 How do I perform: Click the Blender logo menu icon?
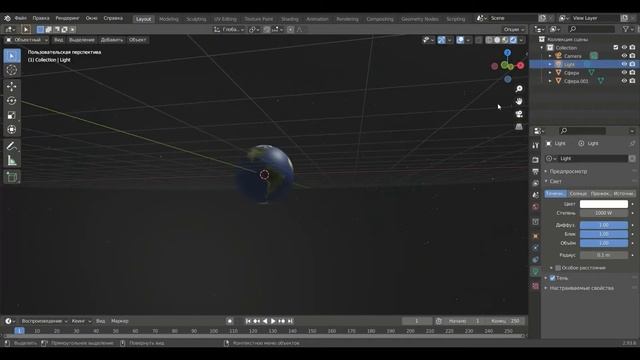pos(7,18)
